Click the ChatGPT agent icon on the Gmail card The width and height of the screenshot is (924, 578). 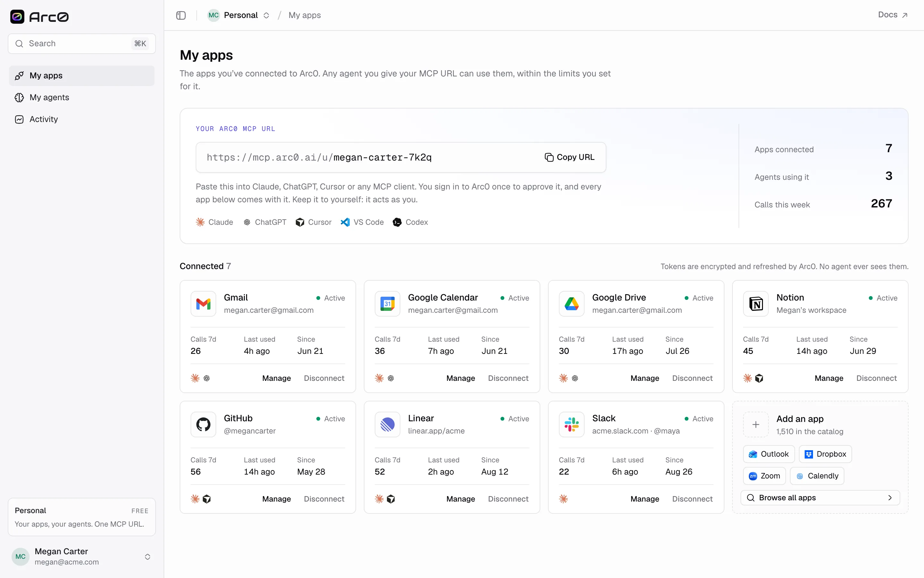pos(207,379)
